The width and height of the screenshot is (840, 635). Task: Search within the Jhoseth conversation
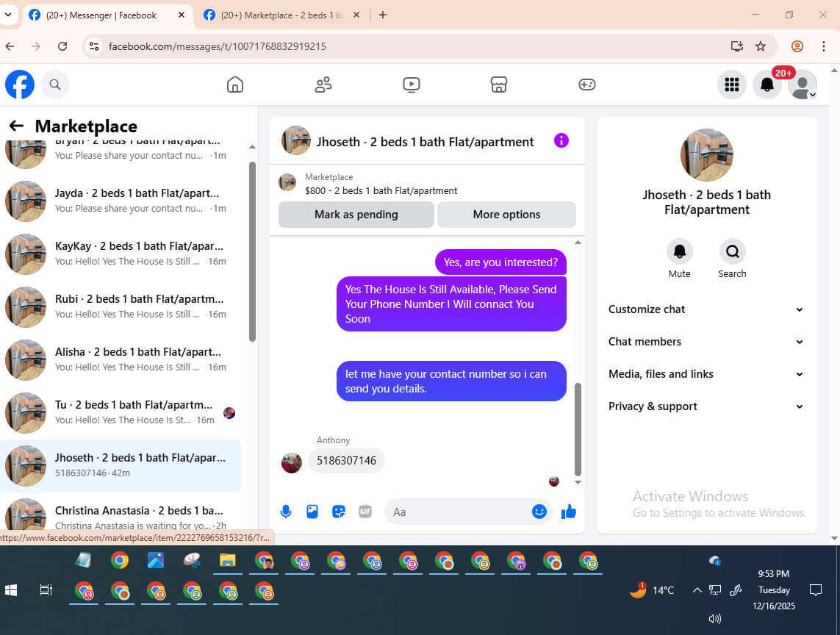[732, 251]
